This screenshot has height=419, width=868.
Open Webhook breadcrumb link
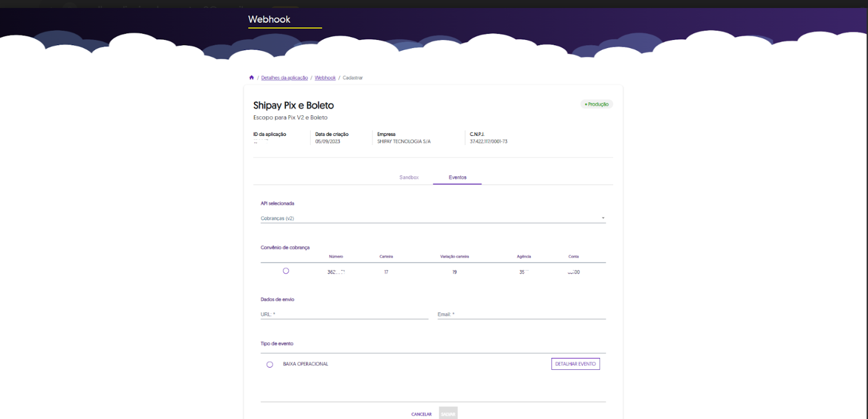(x=325, y=78)
